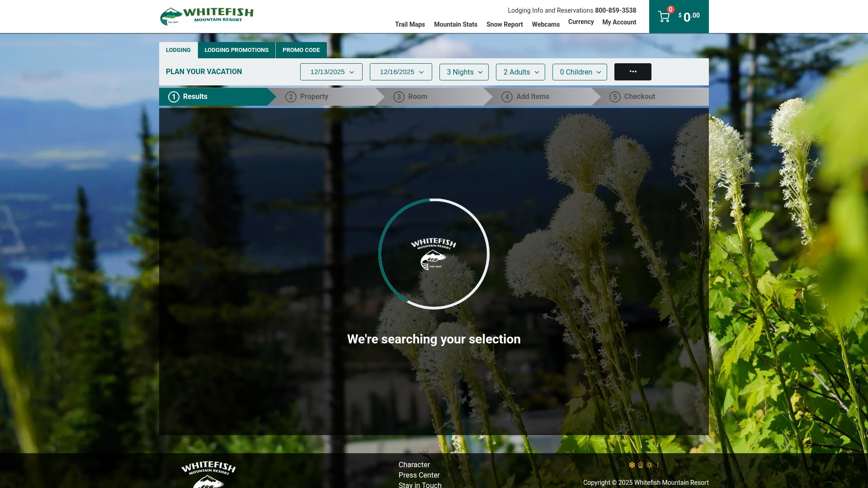Click the snowflake icon in footer

(x=632, y=465)
